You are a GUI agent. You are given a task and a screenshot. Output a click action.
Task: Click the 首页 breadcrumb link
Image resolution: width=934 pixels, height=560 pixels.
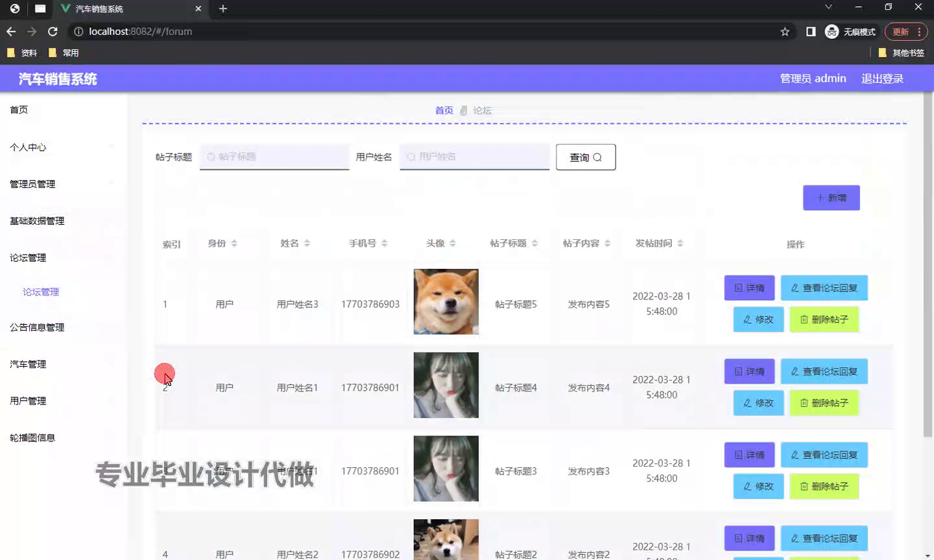click(444, 111)
